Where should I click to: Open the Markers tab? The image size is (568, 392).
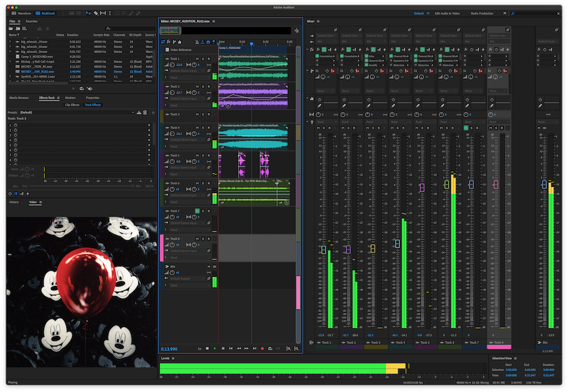[70, 98]
